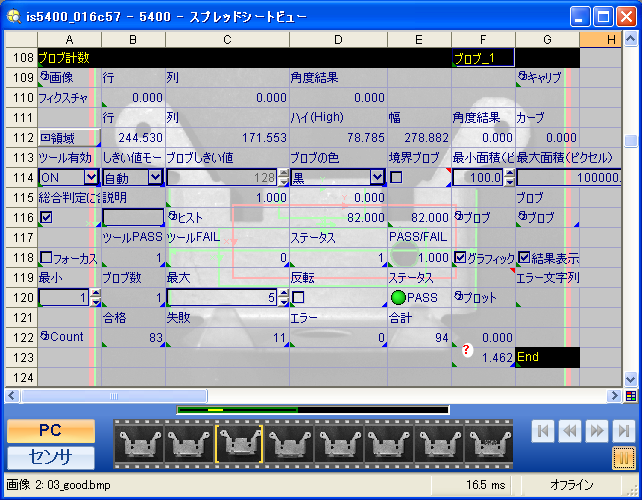
Task: Open the しきい値モード 自動 dropdown
Action: [x=155, y=177]
